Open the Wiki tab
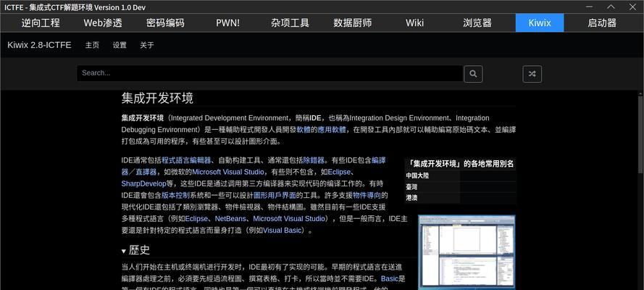 click(415, 22)
